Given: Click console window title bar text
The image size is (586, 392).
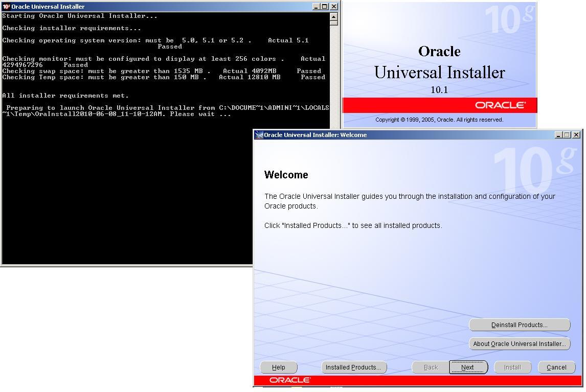Looking at the screenshot, I should coord(48,7).
